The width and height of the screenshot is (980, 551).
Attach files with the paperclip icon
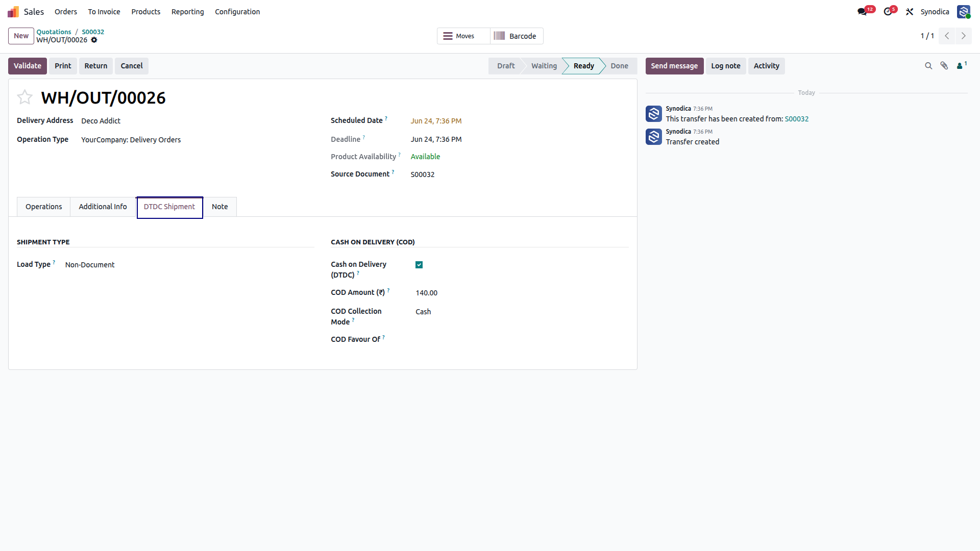[x=944, y=66]
